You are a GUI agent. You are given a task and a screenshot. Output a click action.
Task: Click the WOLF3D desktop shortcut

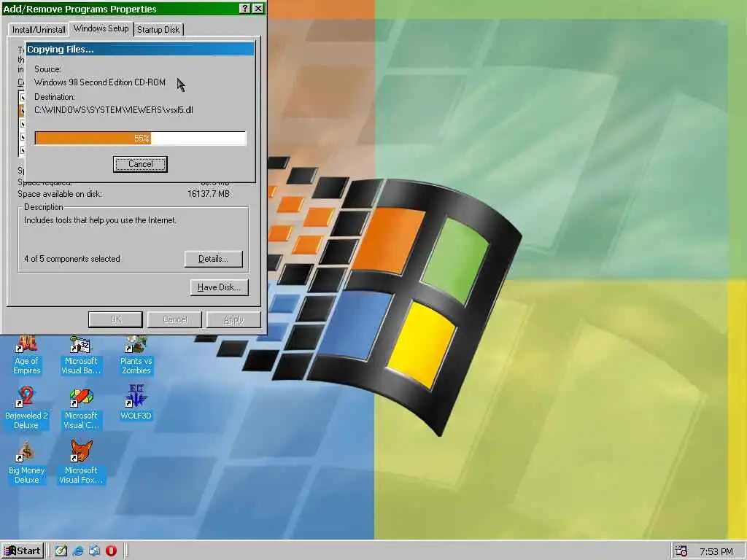click(136, 403)
